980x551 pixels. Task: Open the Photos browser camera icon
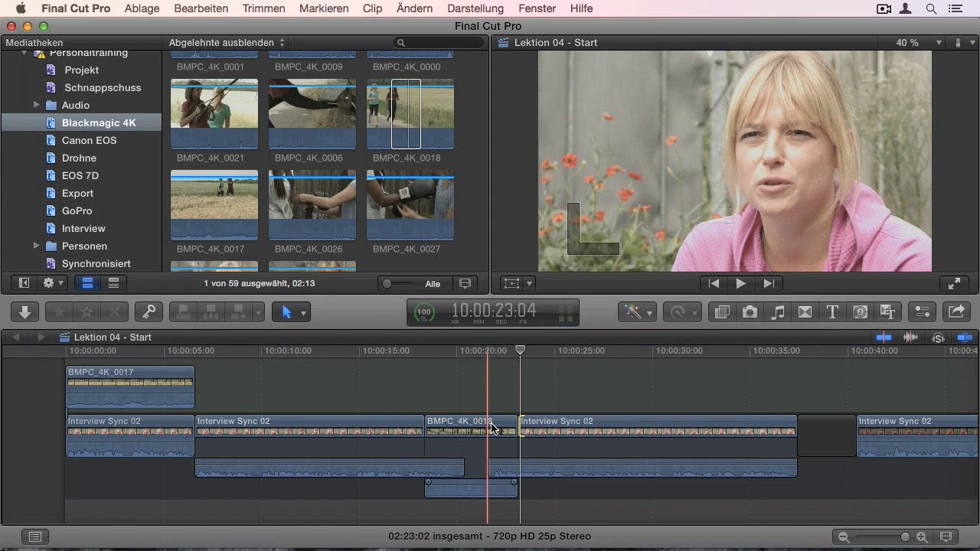[x=750, y=312]
